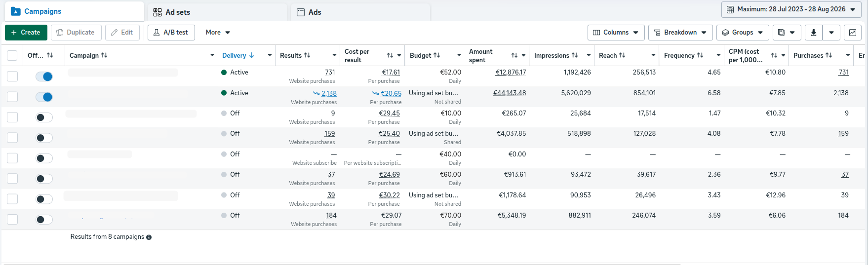Screen dimensions: 868x265
Task: Switch to the Ad sets tab
Action: (x=217, y=12)
